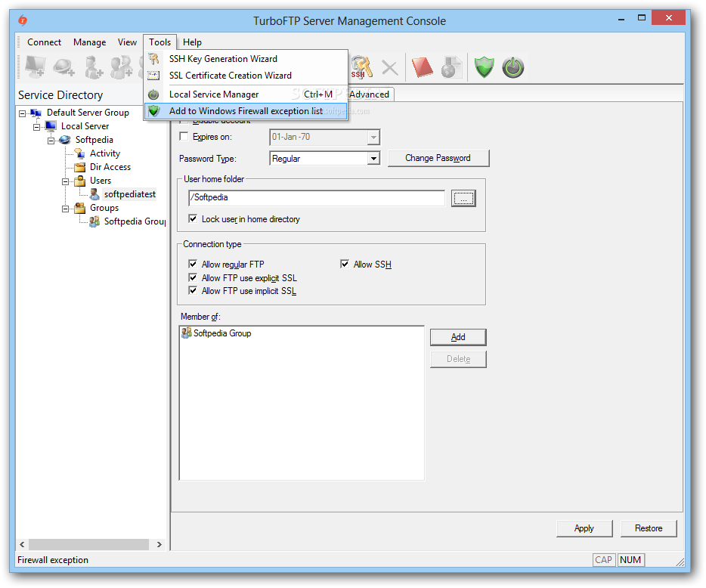Viewport: 706px width, 588px height.
Task: Select the softpediatest user label in tree
Action: tap(130, 194)
